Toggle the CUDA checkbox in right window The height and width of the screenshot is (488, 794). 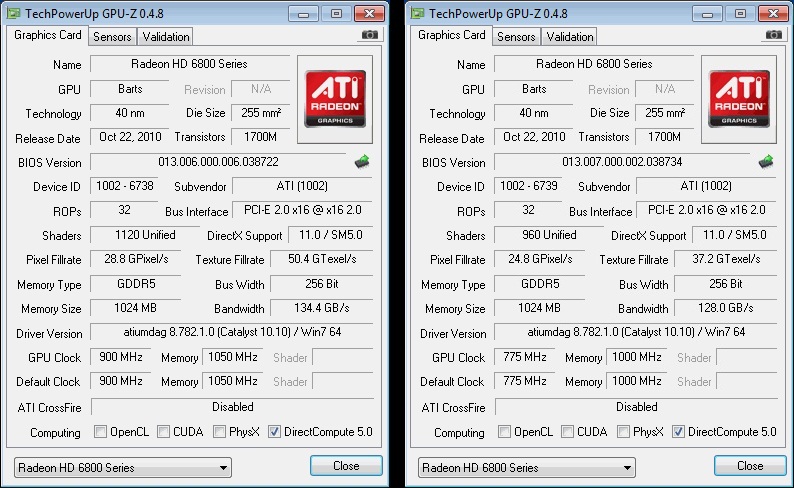point(567,432)
